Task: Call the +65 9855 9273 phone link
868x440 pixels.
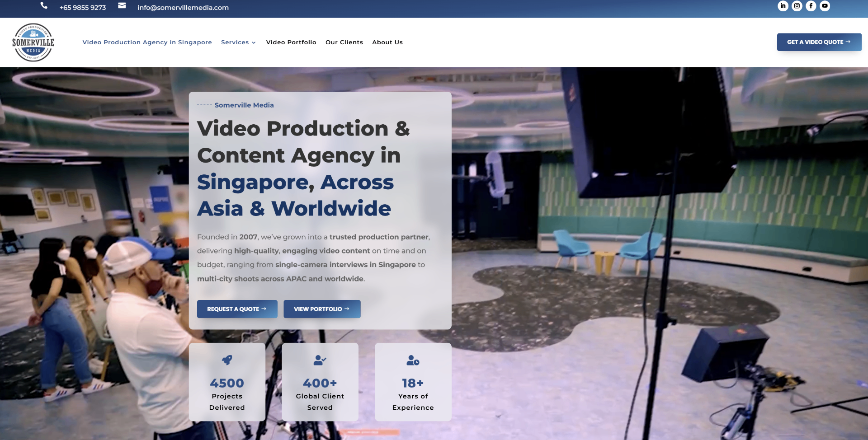Action: coord(83,8)
